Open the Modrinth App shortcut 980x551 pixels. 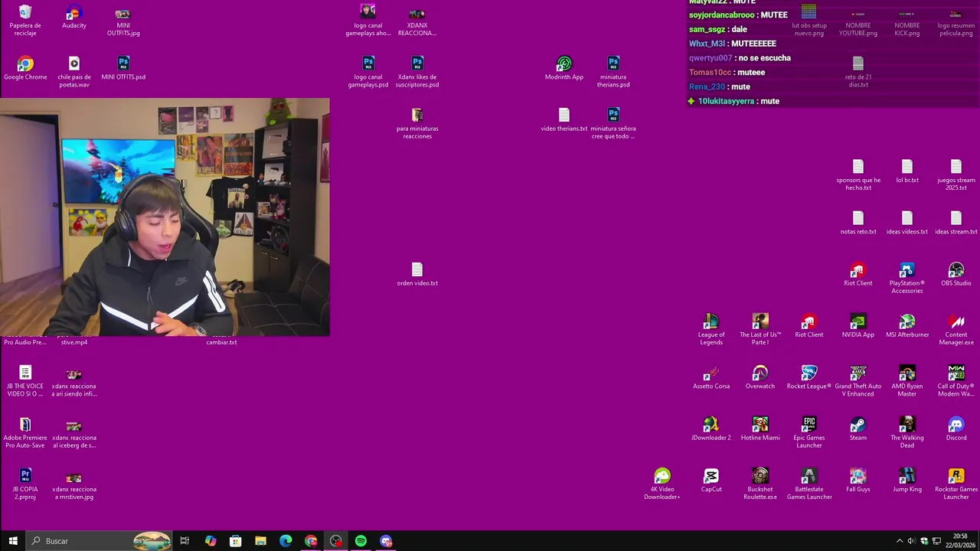click(x=564, y=68)
